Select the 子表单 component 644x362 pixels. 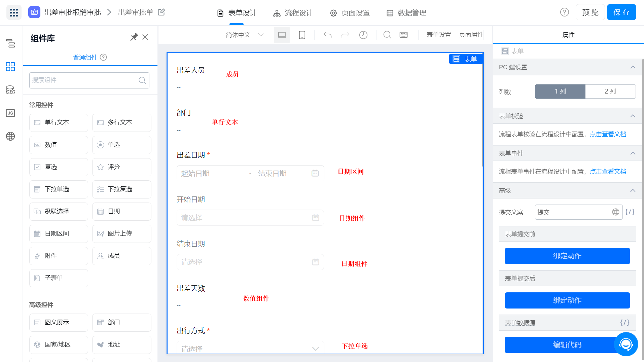pyautogui.click(x=59, y=278)
